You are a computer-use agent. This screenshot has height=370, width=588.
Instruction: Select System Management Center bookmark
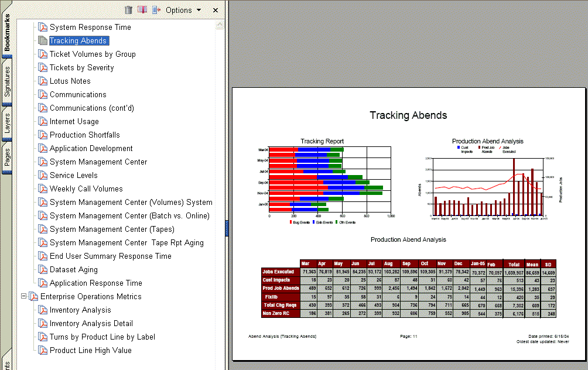98,162
